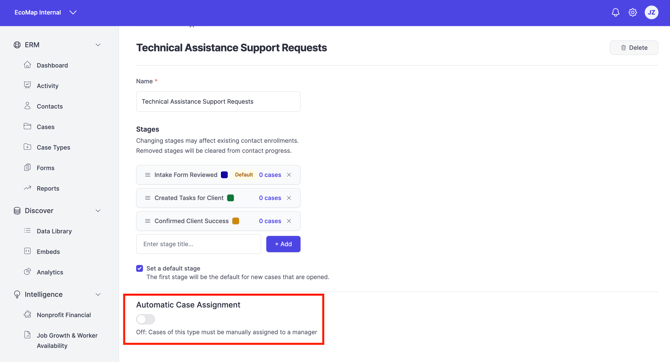Click the Cases folder icon
This screenshot has width=670, height=362.
(27, 126)
